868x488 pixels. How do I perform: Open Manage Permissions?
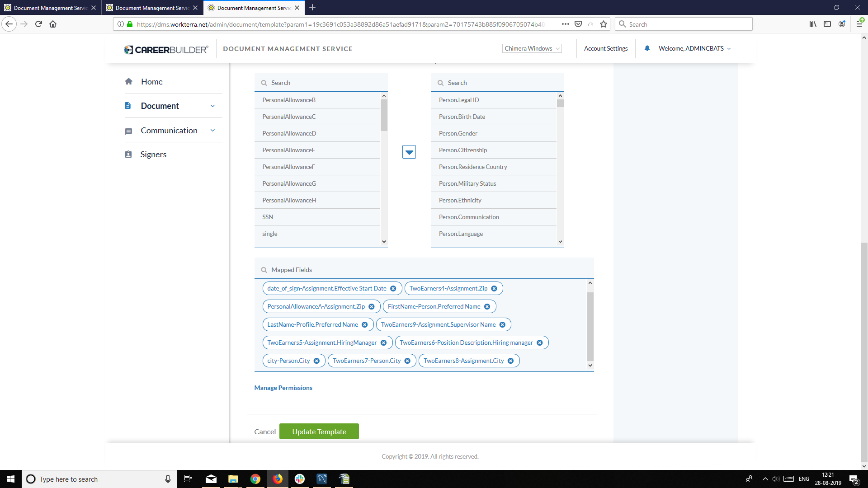283,388
